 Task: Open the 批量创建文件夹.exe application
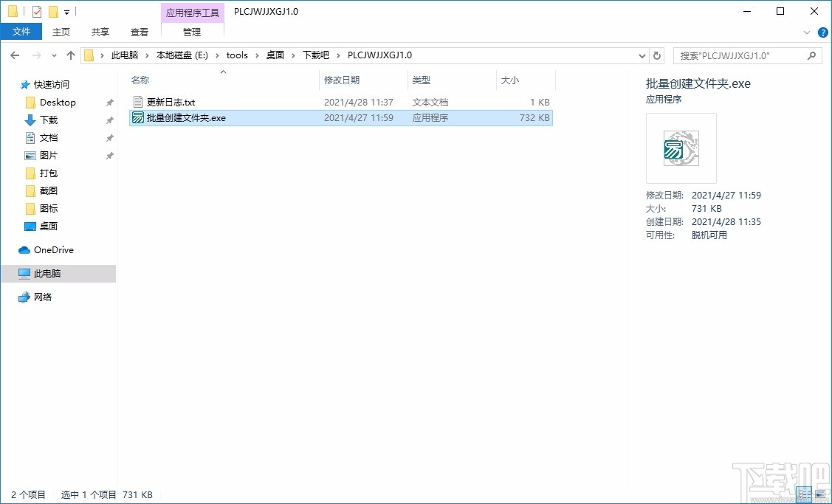click(x=182, y=117)
